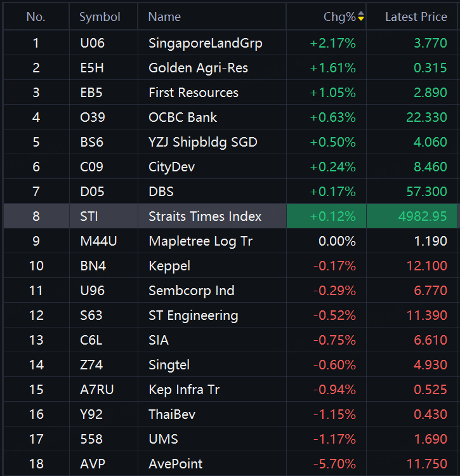Screen dimensions: 460x476
Task: Click symbol D05
Action: pyautogui.click(x=92, y=192)
